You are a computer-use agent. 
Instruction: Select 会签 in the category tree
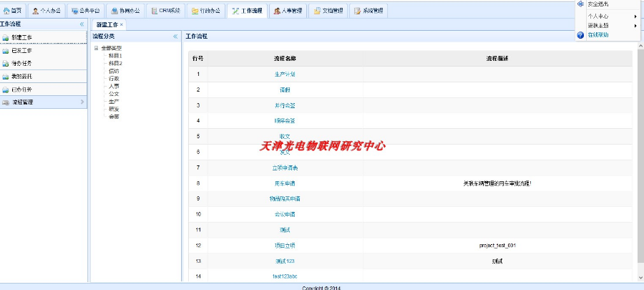click(x=114, y=117)
